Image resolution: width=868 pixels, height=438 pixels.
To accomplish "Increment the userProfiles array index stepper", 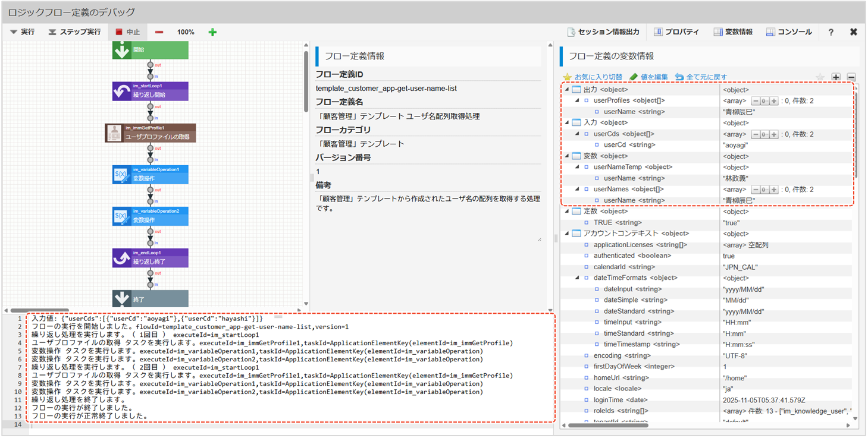I will (x=773, y=101).
